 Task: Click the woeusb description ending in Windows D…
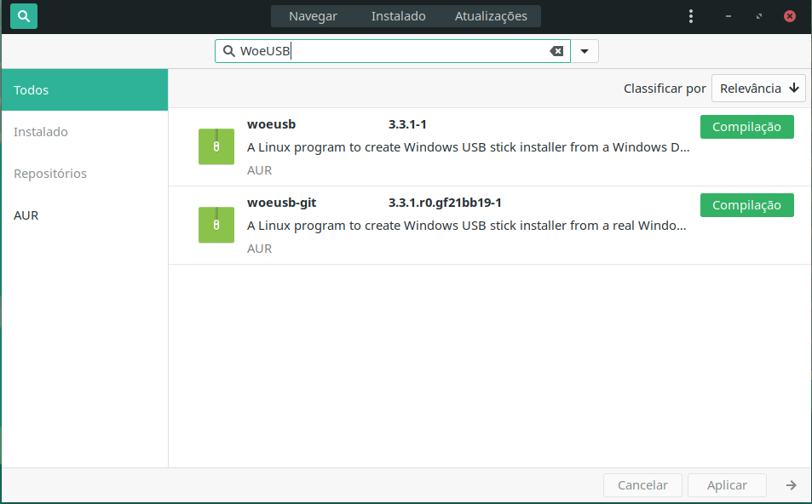pyautogui.click(x=468, y=147)
